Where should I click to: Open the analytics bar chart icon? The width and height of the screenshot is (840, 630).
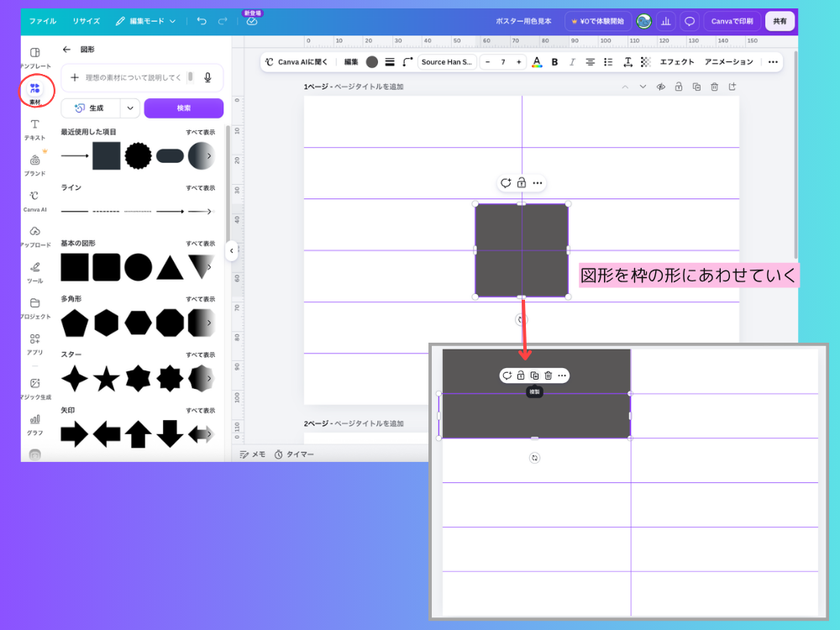click(666, 22)
